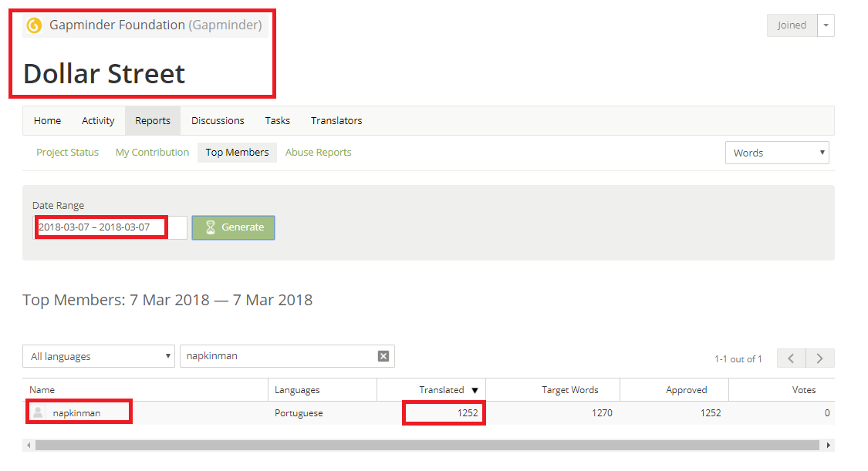Open the Activity tab
Screen dimensions: 868x471
pos(98,120)
